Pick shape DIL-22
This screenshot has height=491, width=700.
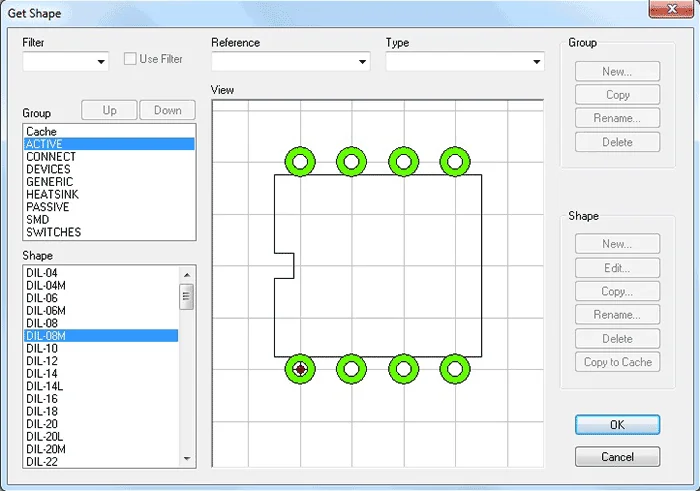click(x=101, y=461)
